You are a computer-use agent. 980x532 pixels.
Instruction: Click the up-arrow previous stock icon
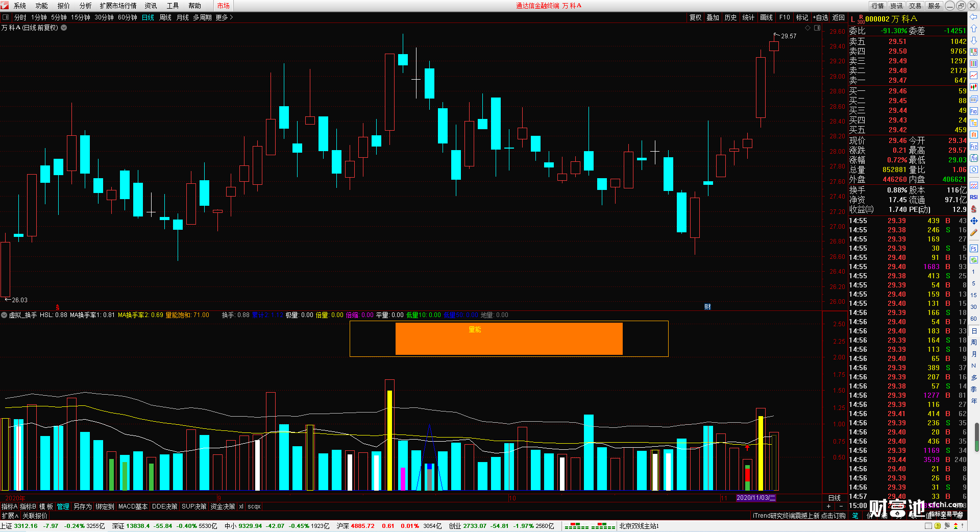973,29
